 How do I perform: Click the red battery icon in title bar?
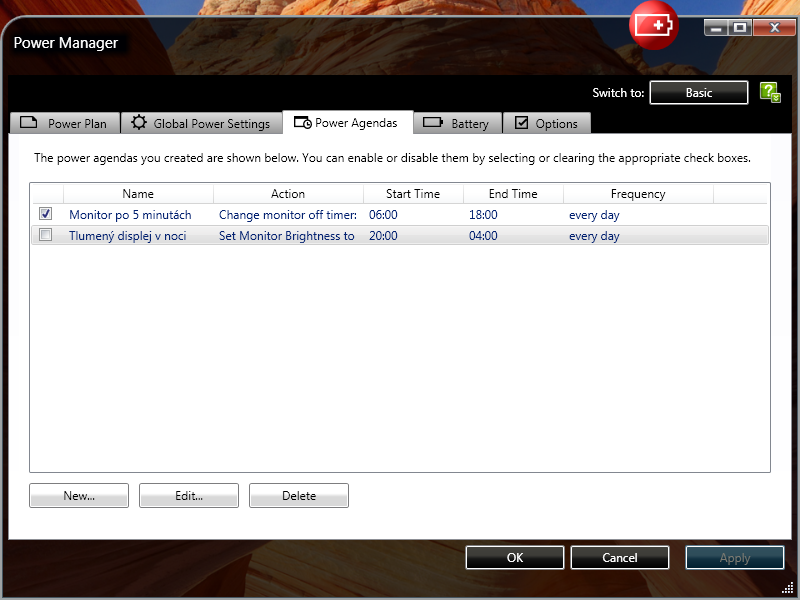click(653, 26)
